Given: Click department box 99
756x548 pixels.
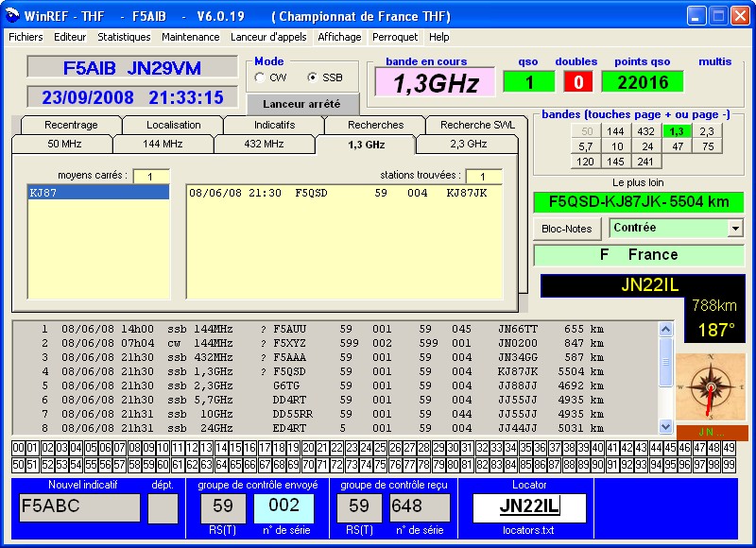Looking at the screenshot, I should [729, 465].
